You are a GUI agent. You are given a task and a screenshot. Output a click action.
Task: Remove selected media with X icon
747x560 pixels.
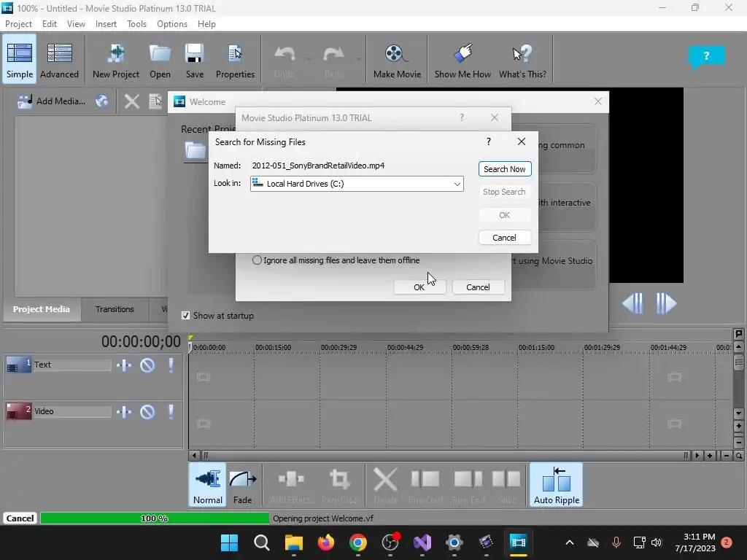click(x=132, y=101)
